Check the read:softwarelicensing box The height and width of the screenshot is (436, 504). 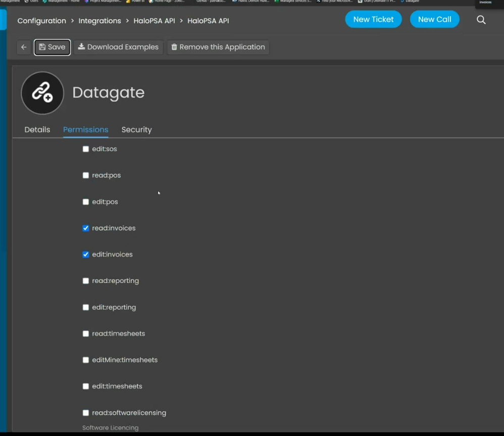[86, 413]
